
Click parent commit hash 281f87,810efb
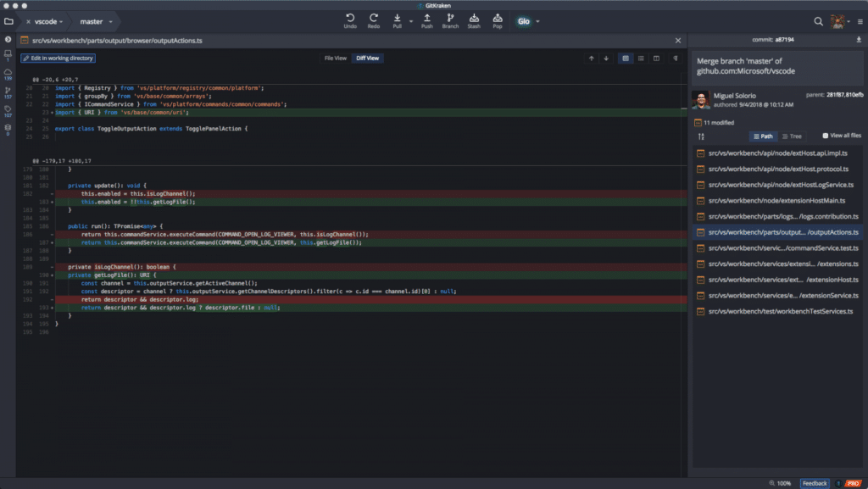(845, 95)
